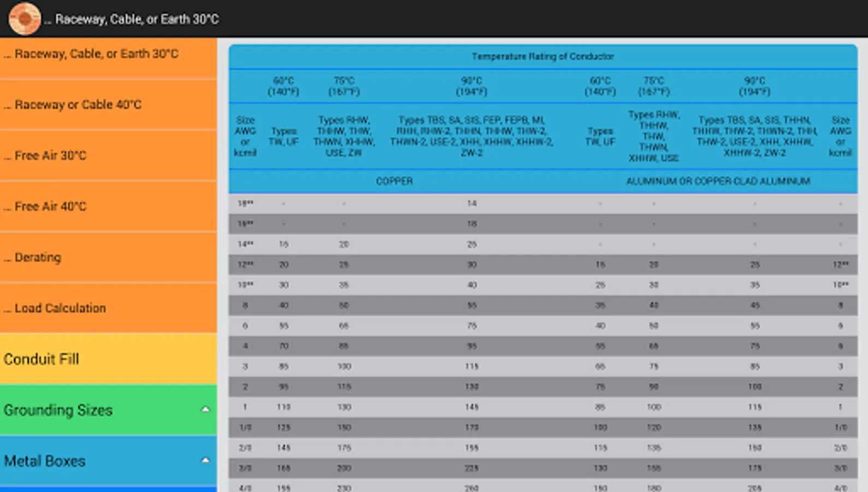
Task: Select left 3/0 wire size label
Action: (x=245, y=468)
